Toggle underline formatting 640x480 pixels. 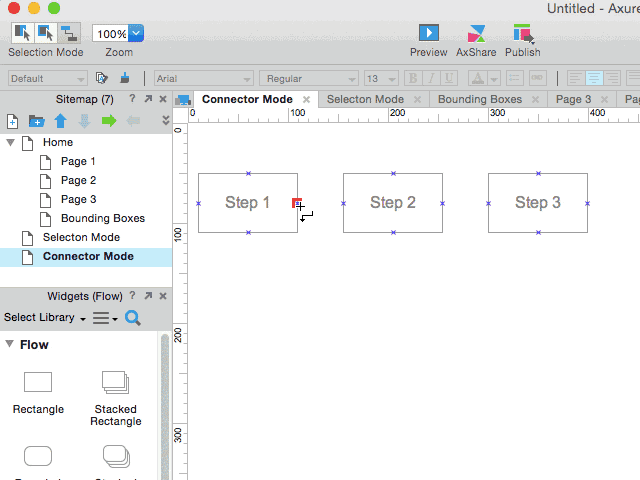tap(449, 78)
